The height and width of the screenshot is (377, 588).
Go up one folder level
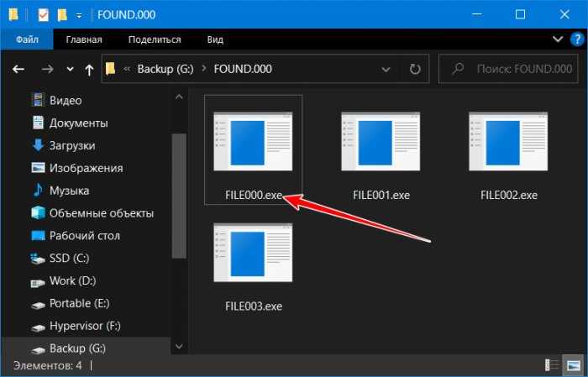tap(89, 70)
